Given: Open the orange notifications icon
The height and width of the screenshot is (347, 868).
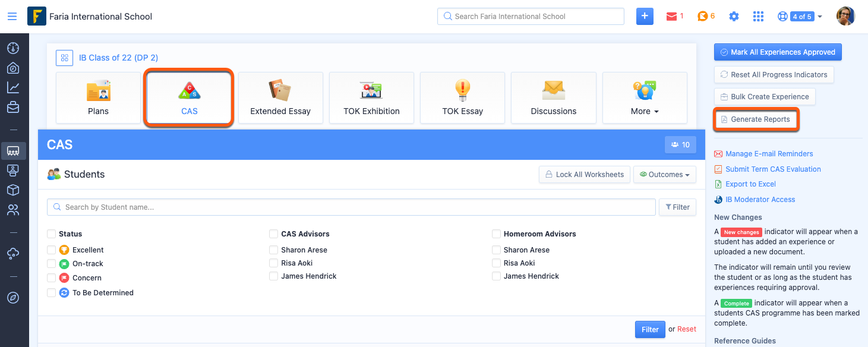Looking at the screenshot, I should (703, 17).
